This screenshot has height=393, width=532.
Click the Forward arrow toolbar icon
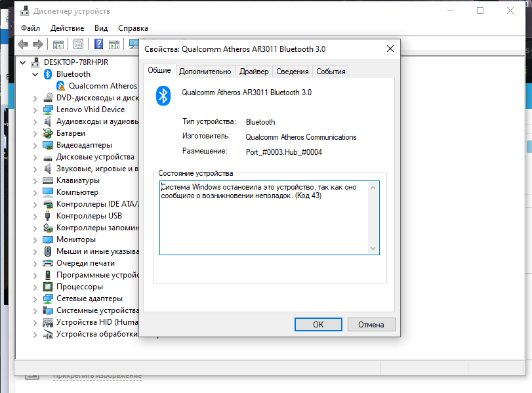(38, 44)
